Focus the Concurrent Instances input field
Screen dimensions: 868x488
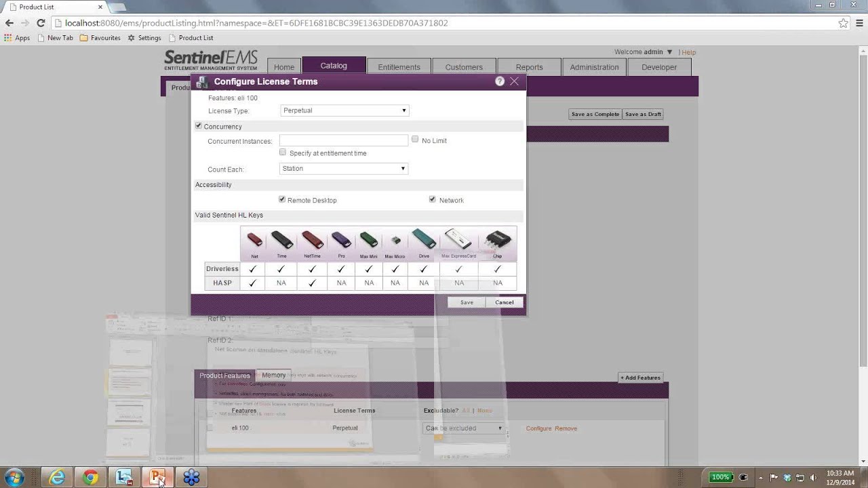pyautogui.click(x=344, y=140)
